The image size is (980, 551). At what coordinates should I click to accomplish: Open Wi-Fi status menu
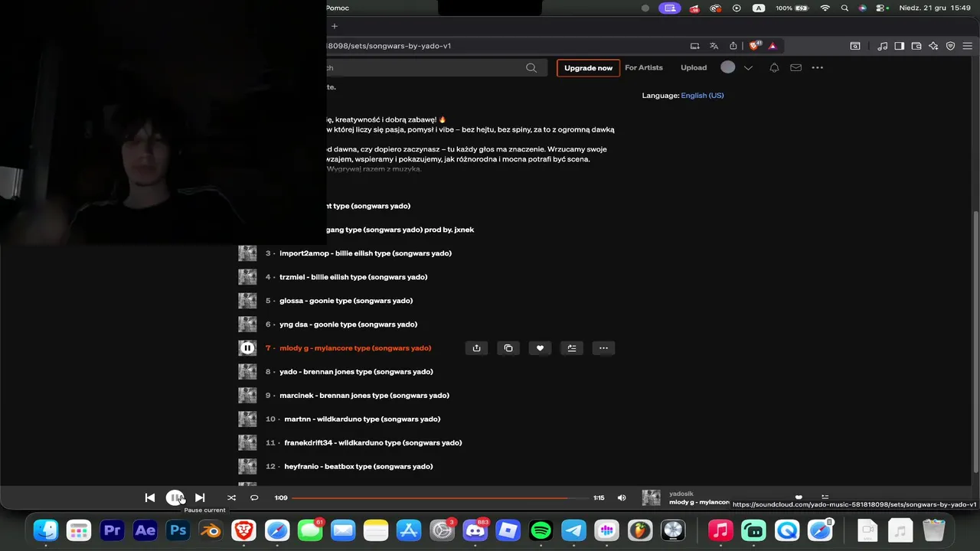click(825, 8)
